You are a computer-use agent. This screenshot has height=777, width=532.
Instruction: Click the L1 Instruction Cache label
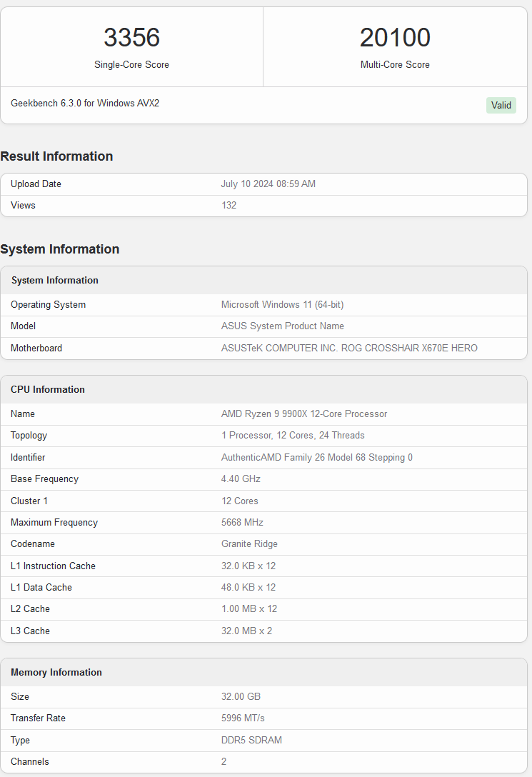(53, 566)
